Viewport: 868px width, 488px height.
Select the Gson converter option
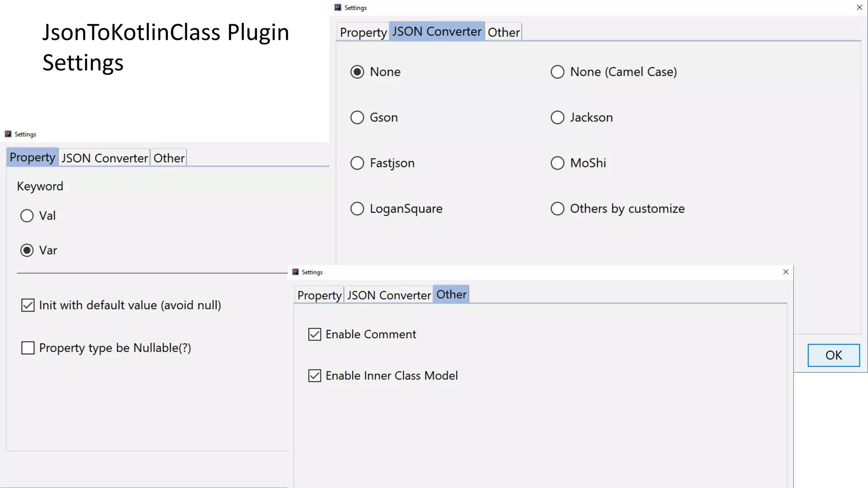pos(357,117)
